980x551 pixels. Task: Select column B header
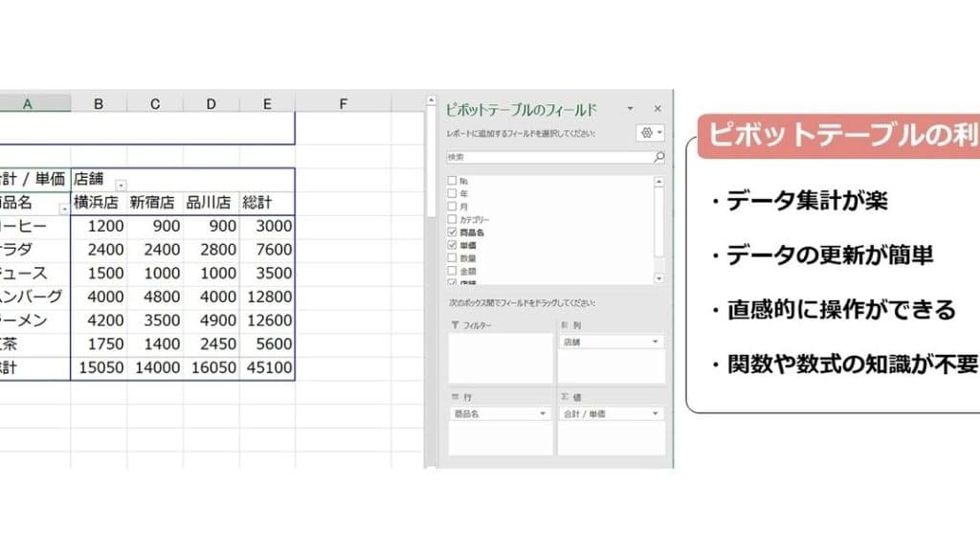tap(99, 103)
